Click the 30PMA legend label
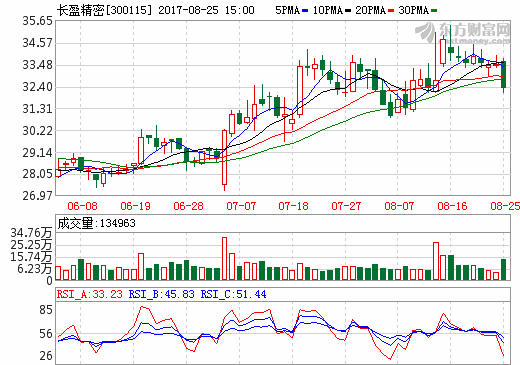Image resolution: width=520 pixels, height=365 pixels. pyautogui.click(x=413, y=10)
